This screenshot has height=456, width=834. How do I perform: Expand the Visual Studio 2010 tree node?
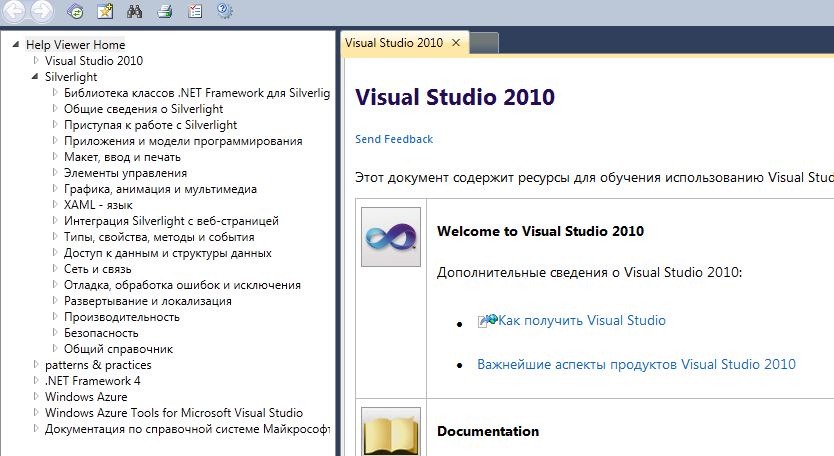tap(36, 60)
